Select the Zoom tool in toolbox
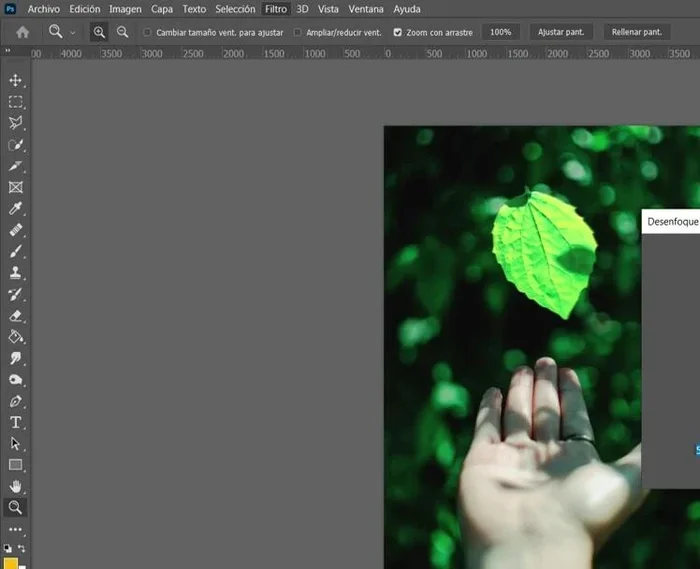Screen dimensions: 700x569 (15, 507)
